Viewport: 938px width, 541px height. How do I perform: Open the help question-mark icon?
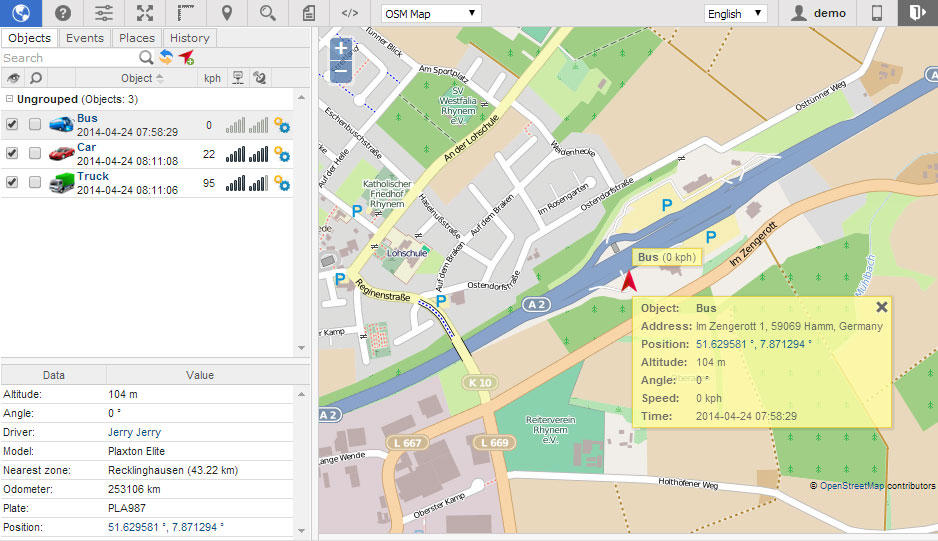(62, 13)
